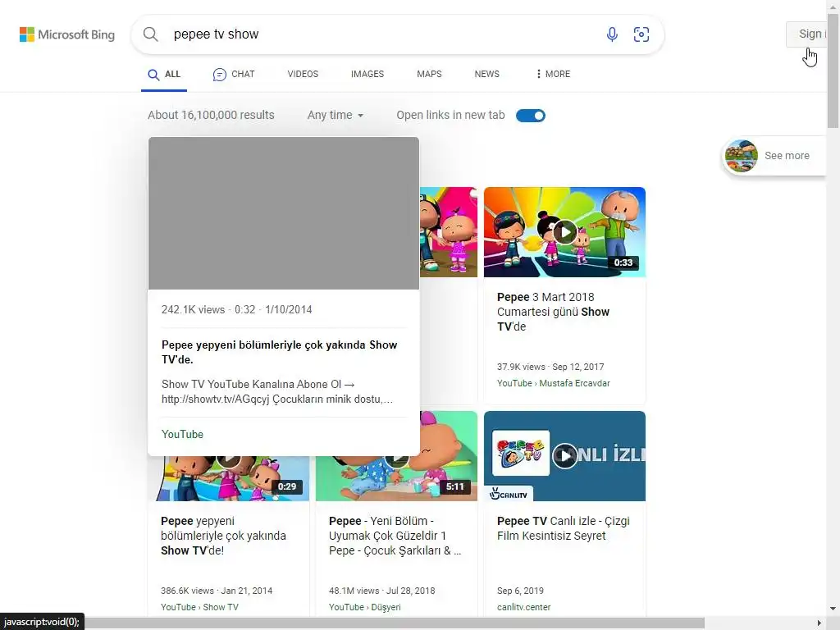Click the search magnifier icon in search box
Viewport: 840px width, 630px height.
151,34
